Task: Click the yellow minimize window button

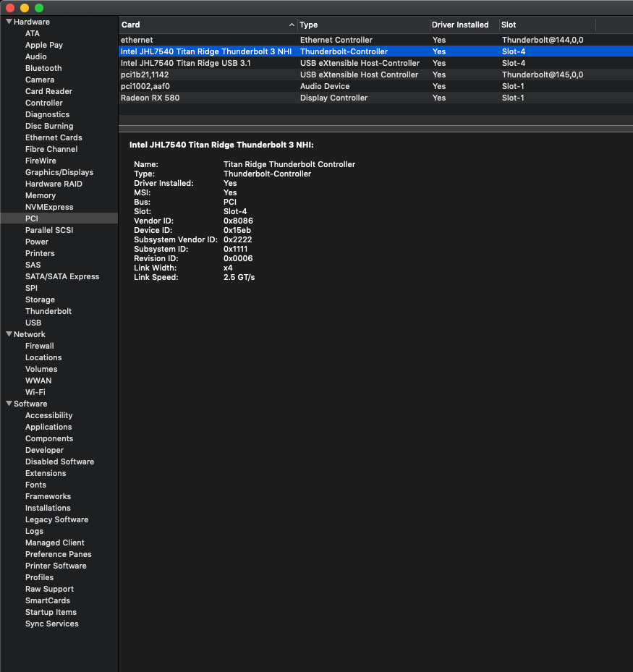Action: point(25,8)
